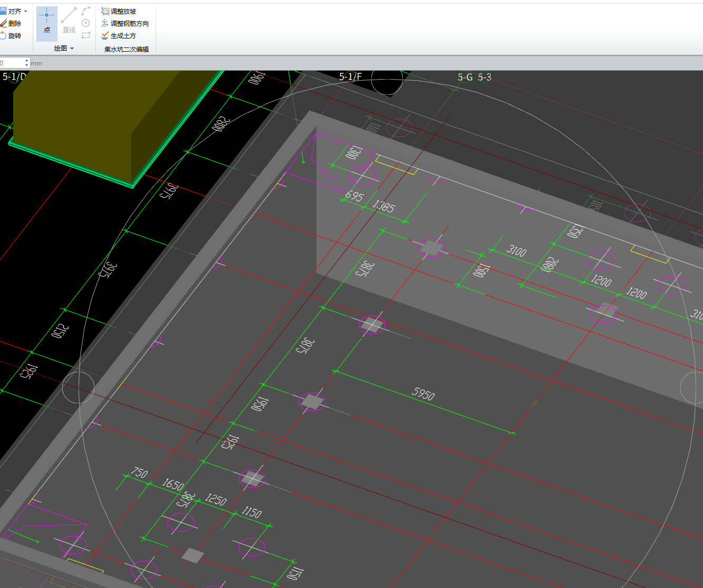Image resolution: width=703 pixels, height=588 pixels.
Task: Click the axis label 5-1/F
Action: (350, 77)
